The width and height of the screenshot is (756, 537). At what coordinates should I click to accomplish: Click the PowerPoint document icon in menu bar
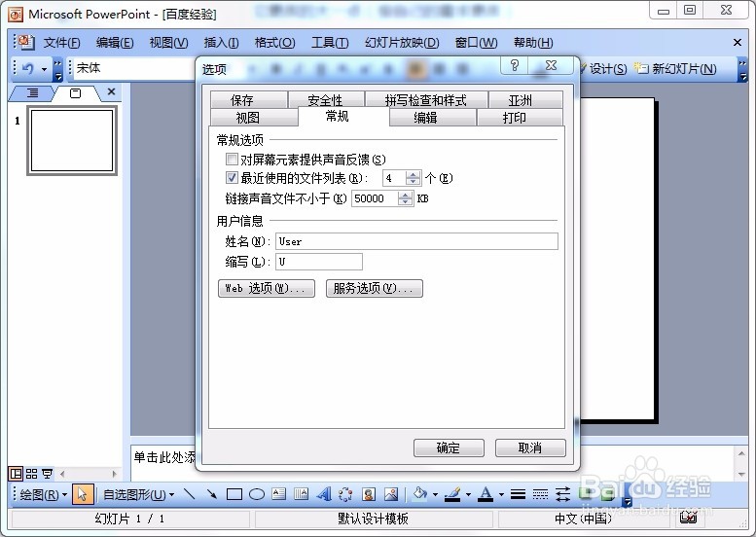coord(26,43)
